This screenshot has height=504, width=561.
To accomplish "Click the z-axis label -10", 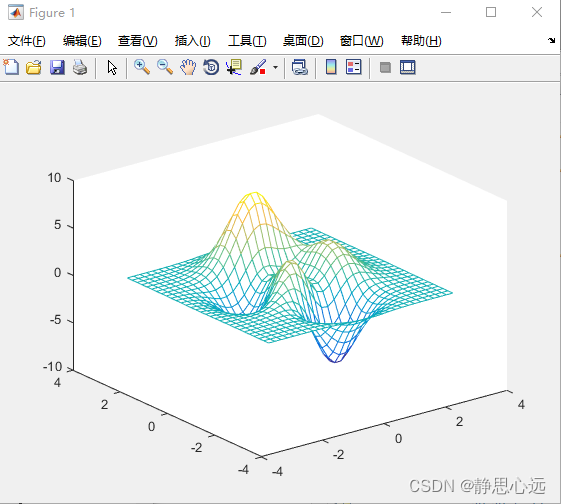I will pyautogui.click(x=53, y=367).
